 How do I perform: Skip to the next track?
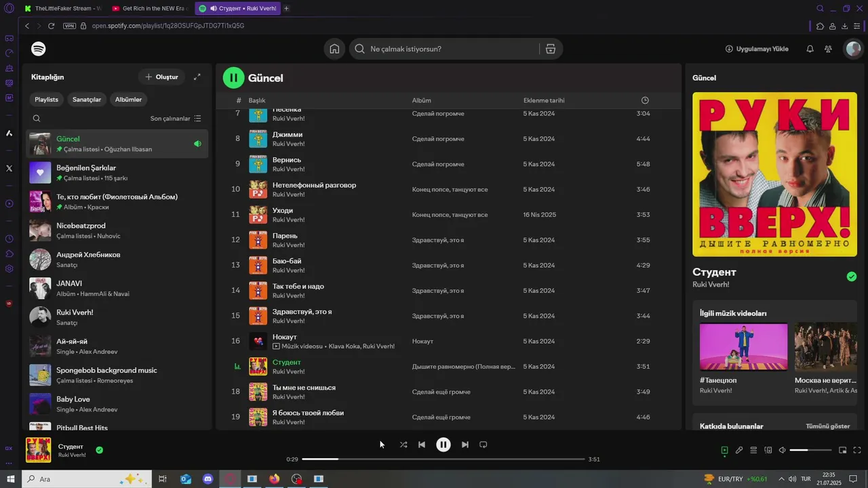(465, 445)
